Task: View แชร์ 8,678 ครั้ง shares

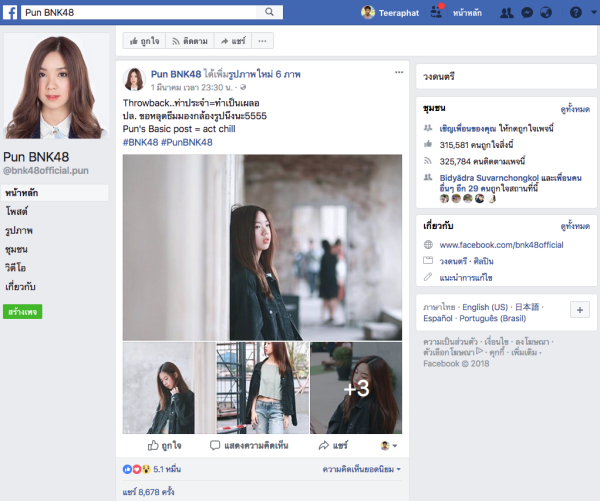Action: [x=148, y=492]
